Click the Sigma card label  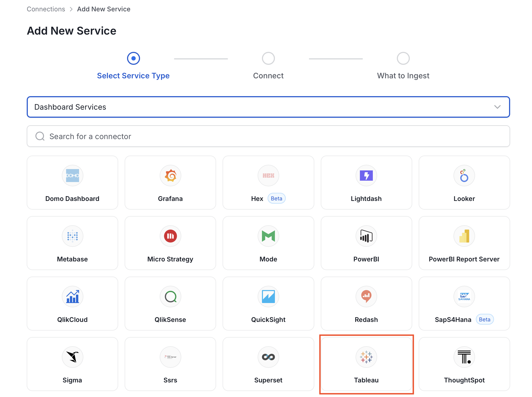[72, 380]
